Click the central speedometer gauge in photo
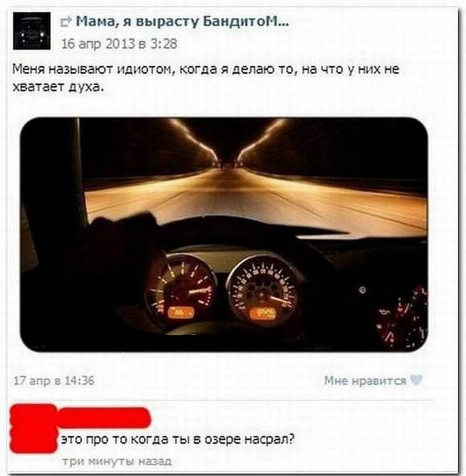Viewport: 466px width, 476px height. coord(262,290)
